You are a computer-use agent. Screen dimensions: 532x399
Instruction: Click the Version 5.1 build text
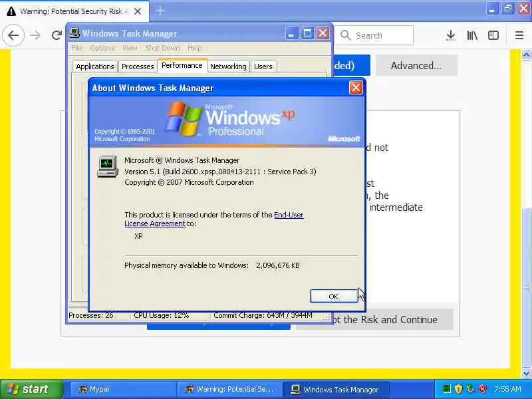pos(220,172)
